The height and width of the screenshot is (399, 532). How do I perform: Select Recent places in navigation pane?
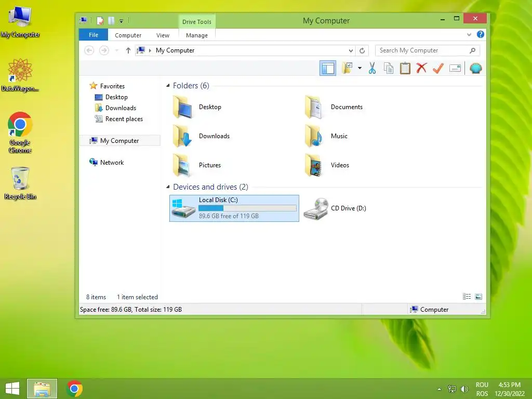pyautogui.click(x=124, y=119)
